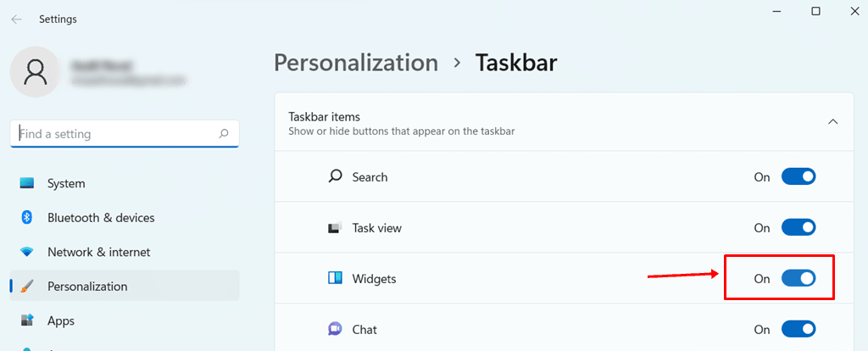Viewport: 868px width, 351px height.
Task: Click the Find a setting search box
Action: (114, 134)
